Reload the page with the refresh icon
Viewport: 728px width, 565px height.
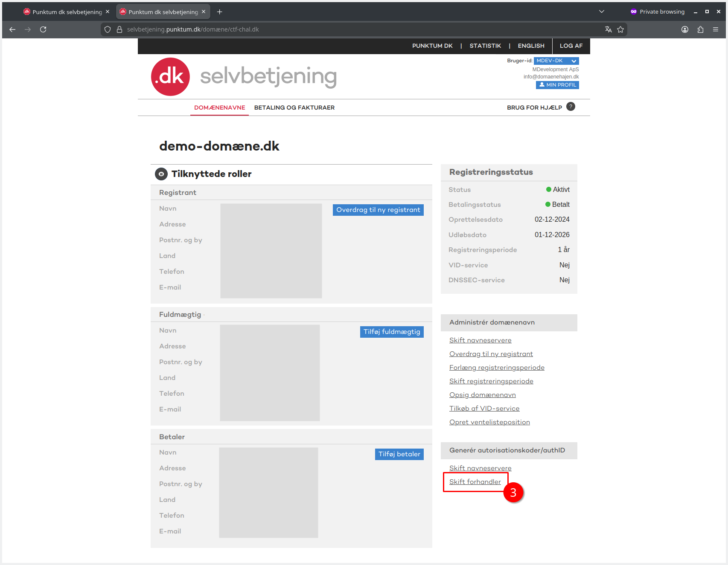[x=43, y=29]
